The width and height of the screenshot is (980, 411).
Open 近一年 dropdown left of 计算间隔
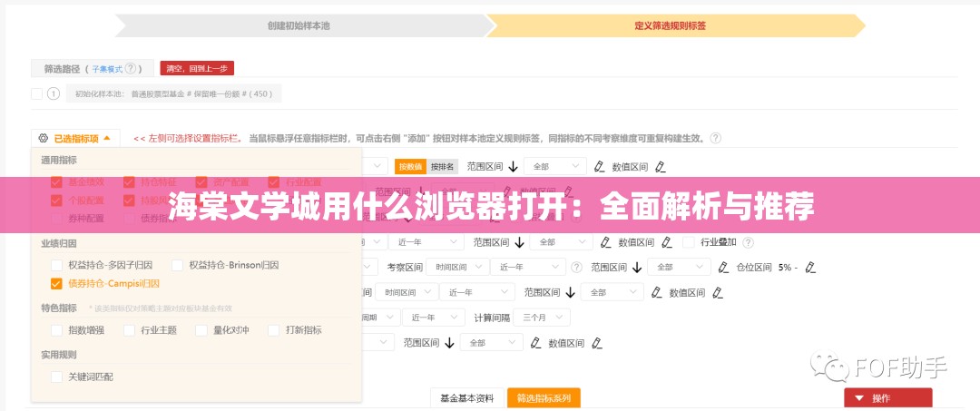point(434,318)
